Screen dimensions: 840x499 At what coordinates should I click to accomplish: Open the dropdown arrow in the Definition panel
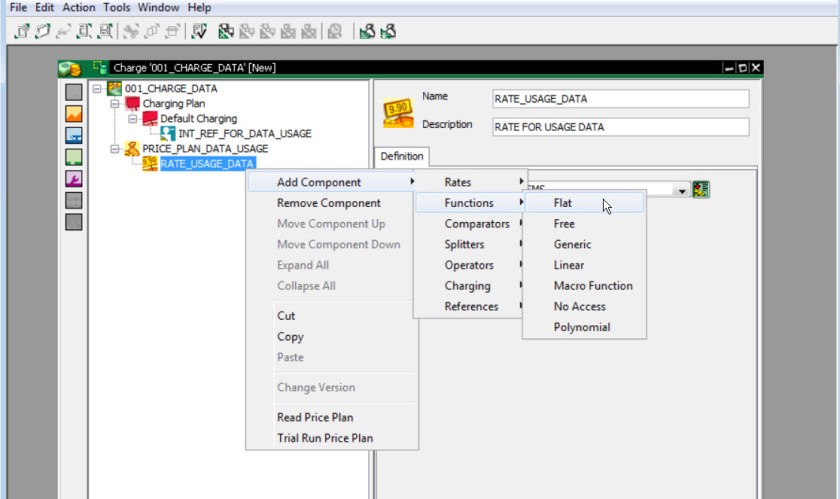[682, 190]
